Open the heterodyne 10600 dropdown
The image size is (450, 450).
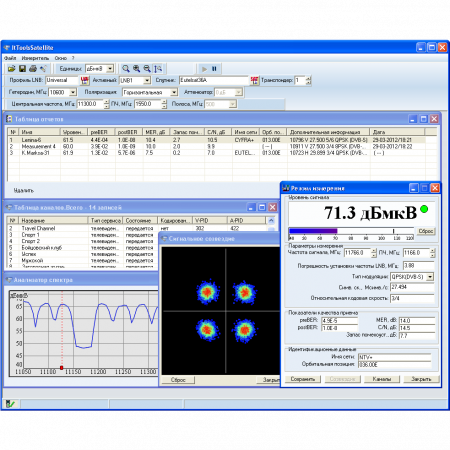click(73, 92)
